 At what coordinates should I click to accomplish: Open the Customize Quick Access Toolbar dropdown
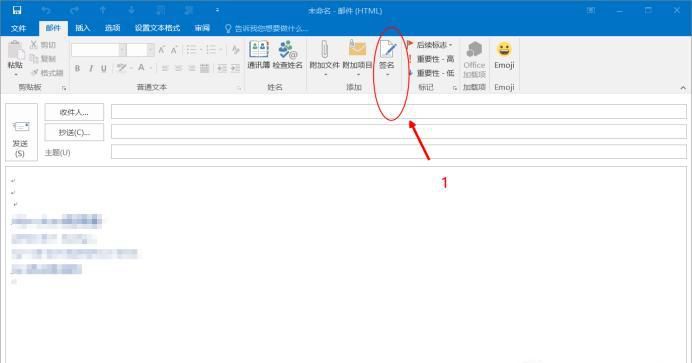point(217,10)
